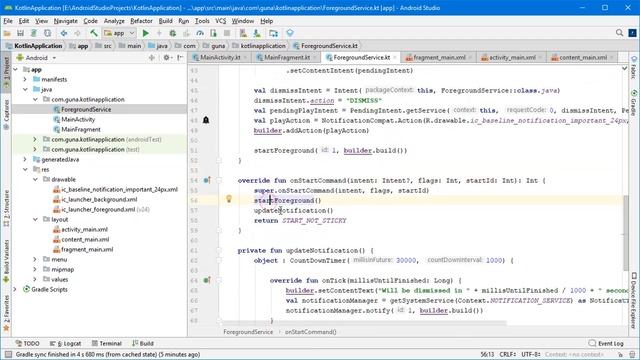
Task: Expand the mipmap resource folder
Action: pyautogui.click(x=35, y=269)
